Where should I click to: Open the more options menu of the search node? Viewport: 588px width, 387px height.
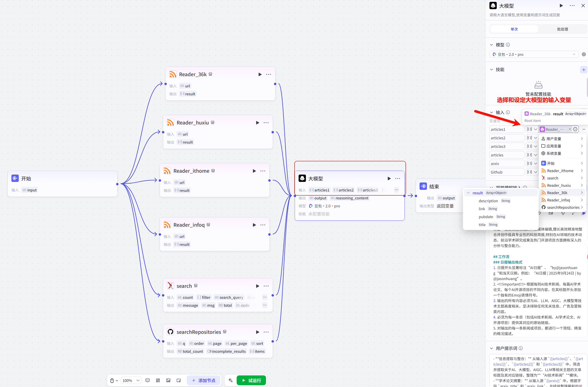click(266, 286)
